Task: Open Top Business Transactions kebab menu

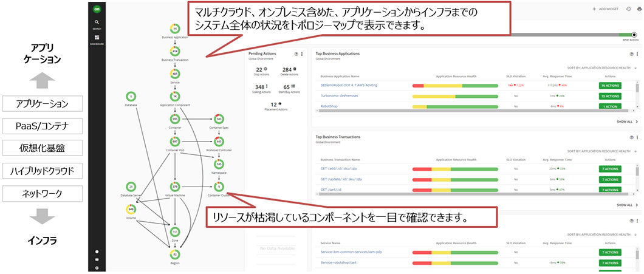Action: [637, 137]
